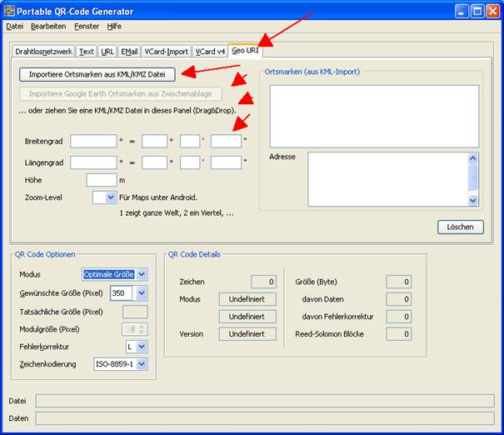Click the Drag&Drop KML/KMZ hint text

pos(127,111)
